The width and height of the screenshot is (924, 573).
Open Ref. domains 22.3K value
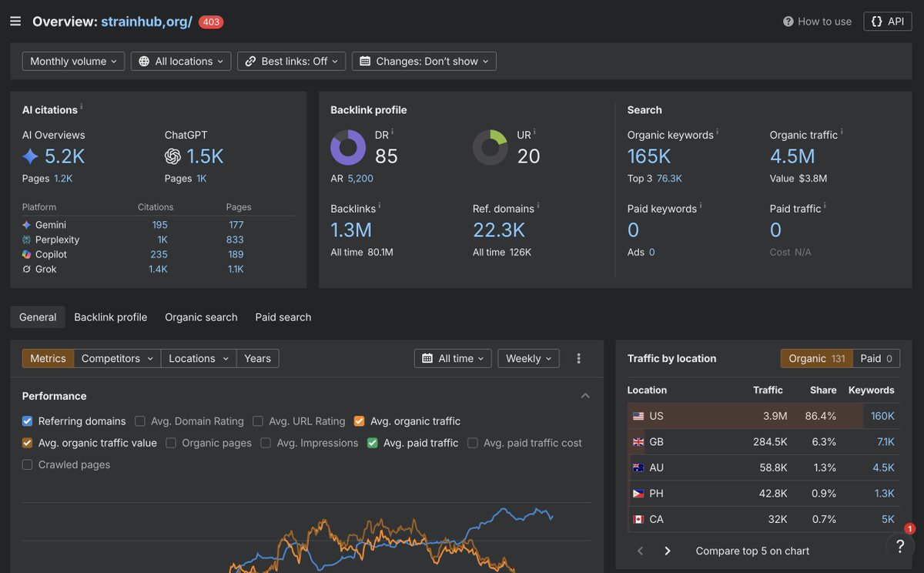pyautogui.click(x=499, y=230)
